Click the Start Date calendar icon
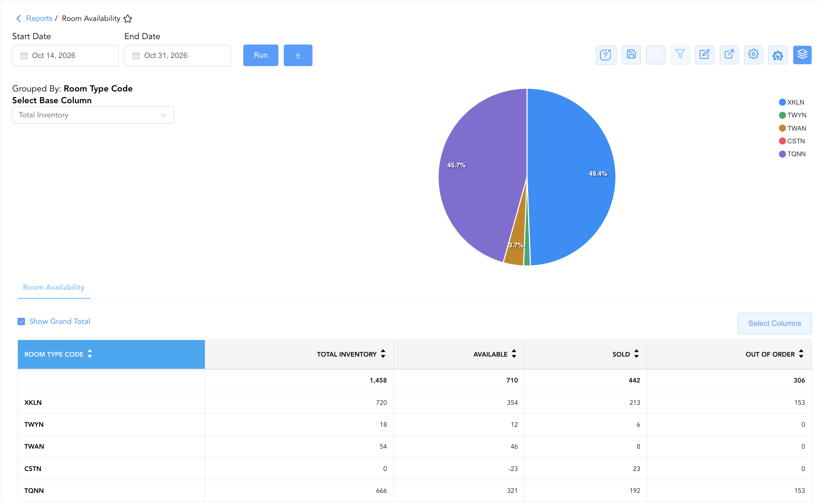Screen dimensions: 820x504 pos(24,56)
